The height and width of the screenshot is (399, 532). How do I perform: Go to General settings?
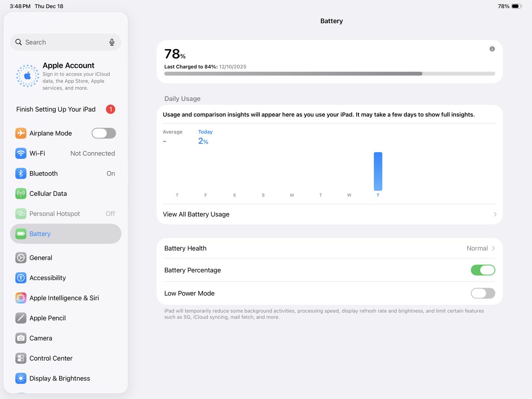click(x=66, y=258)
